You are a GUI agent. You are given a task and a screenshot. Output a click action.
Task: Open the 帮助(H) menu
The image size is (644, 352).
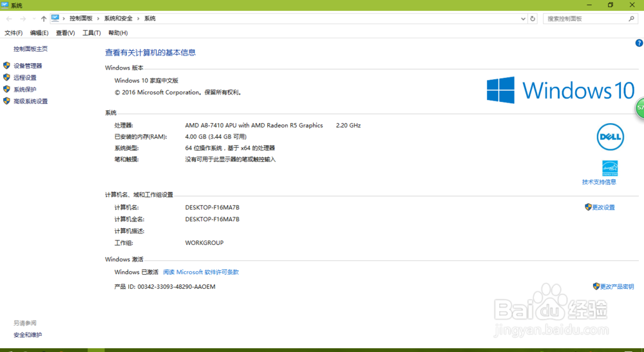tap(118, 33)
